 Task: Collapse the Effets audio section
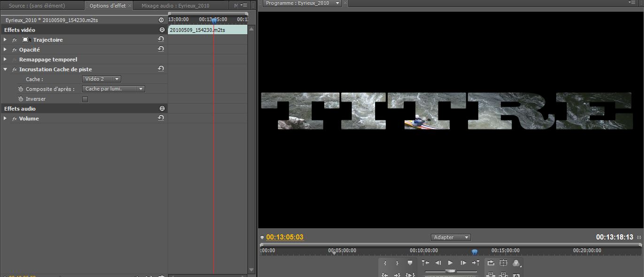(162, 109)
